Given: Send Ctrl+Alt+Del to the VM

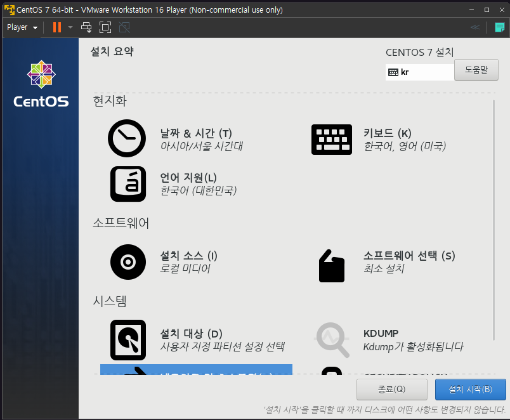Looking at the screenshot, I should tap(86, 27).
